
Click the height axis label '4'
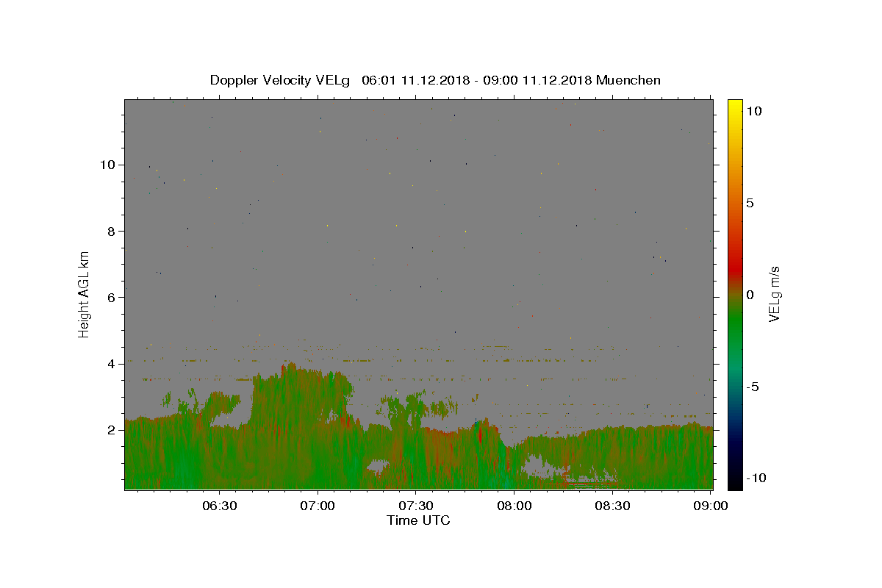tap(112, 364)
